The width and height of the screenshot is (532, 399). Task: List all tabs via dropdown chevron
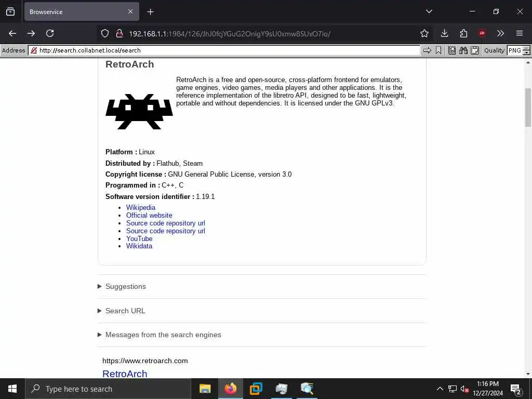429,11
